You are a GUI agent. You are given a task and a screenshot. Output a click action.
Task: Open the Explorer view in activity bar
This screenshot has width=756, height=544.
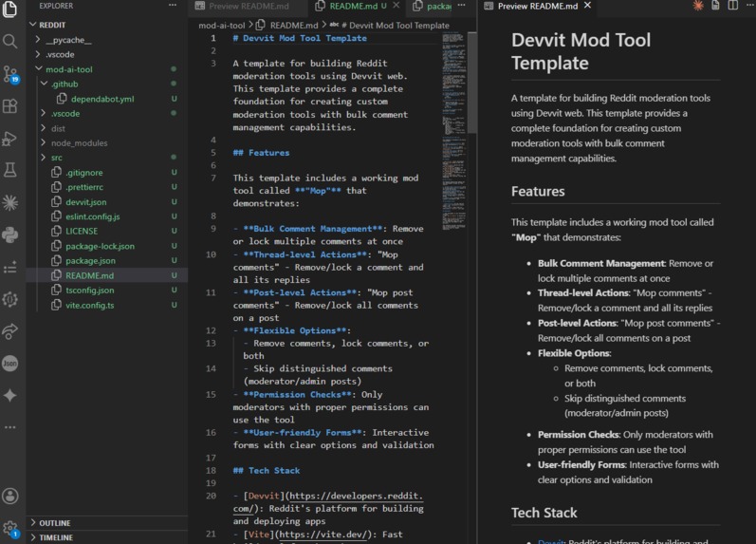tap(10, 9)
